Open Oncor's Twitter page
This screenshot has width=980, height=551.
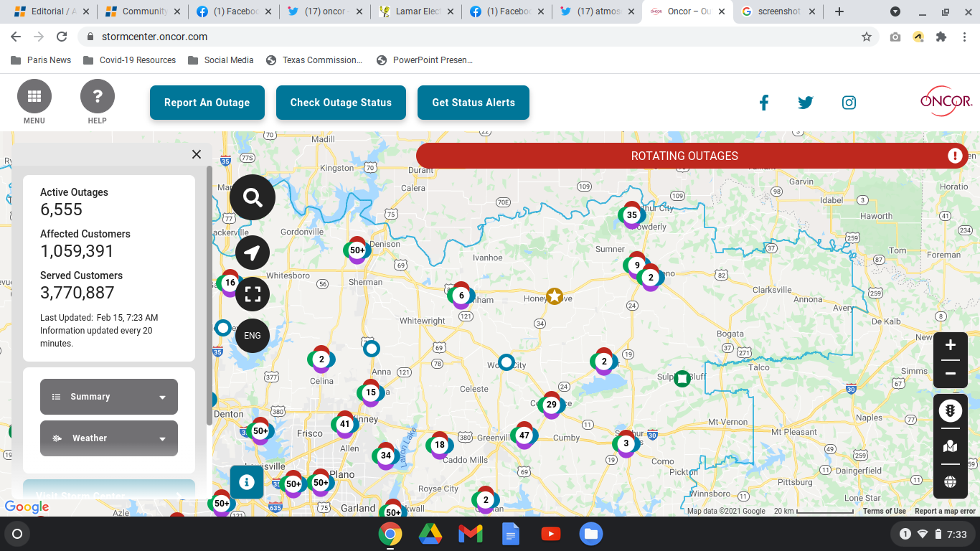[x=806, y=103]
